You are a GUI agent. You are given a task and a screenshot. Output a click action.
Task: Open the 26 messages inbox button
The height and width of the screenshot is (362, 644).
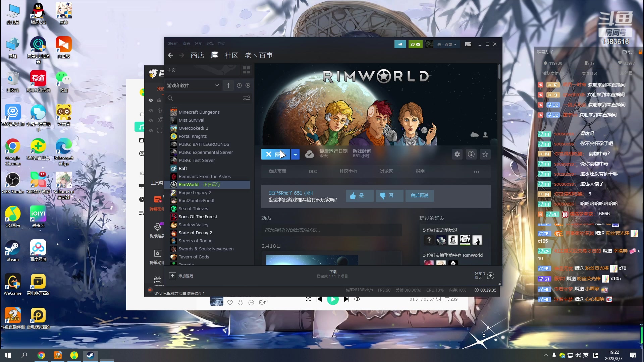(x=415, y=44)
